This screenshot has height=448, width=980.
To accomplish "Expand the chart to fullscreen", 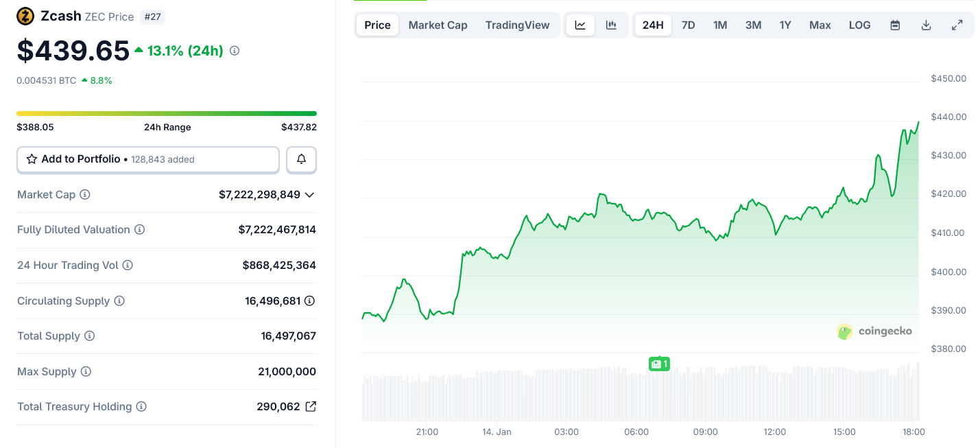I will [x=957, y=25].
